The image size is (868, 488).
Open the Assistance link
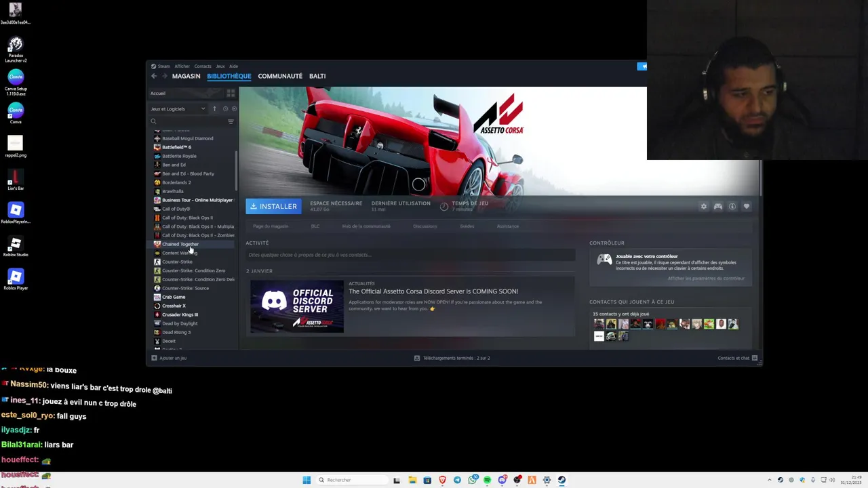point(508,226)
